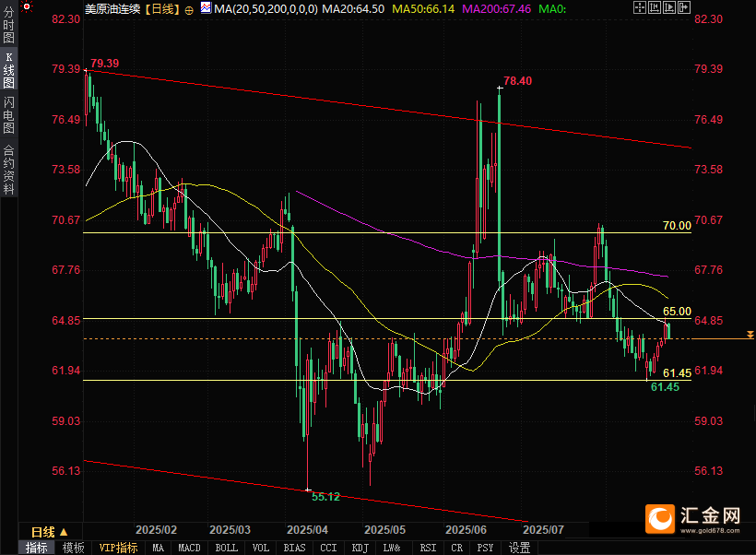Apply the LW& indicator
This screenshot has height=555, width=756.
click(x=392, y=548)
